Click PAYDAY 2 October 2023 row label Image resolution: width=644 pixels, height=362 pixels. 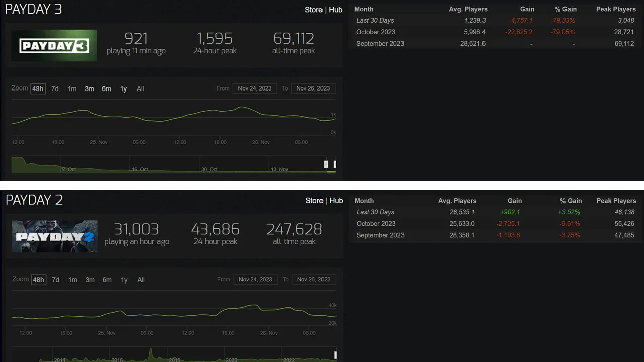coord(376,224)
